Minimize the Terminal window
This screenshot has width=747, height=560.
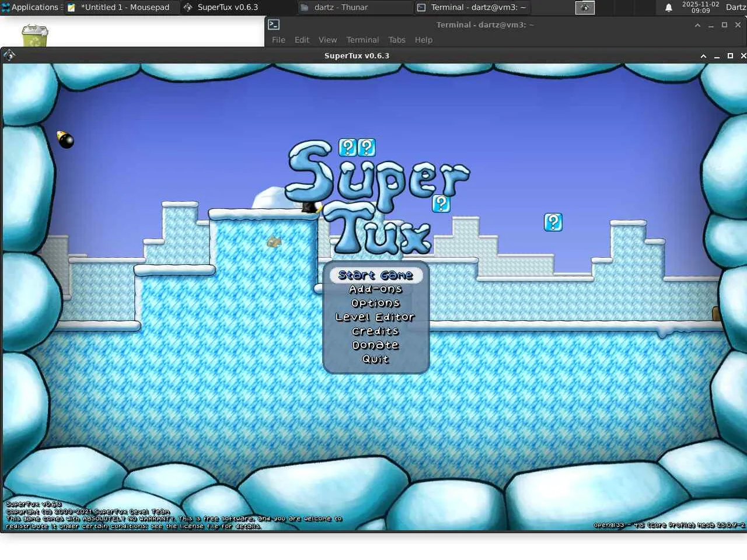coord(711,25)
